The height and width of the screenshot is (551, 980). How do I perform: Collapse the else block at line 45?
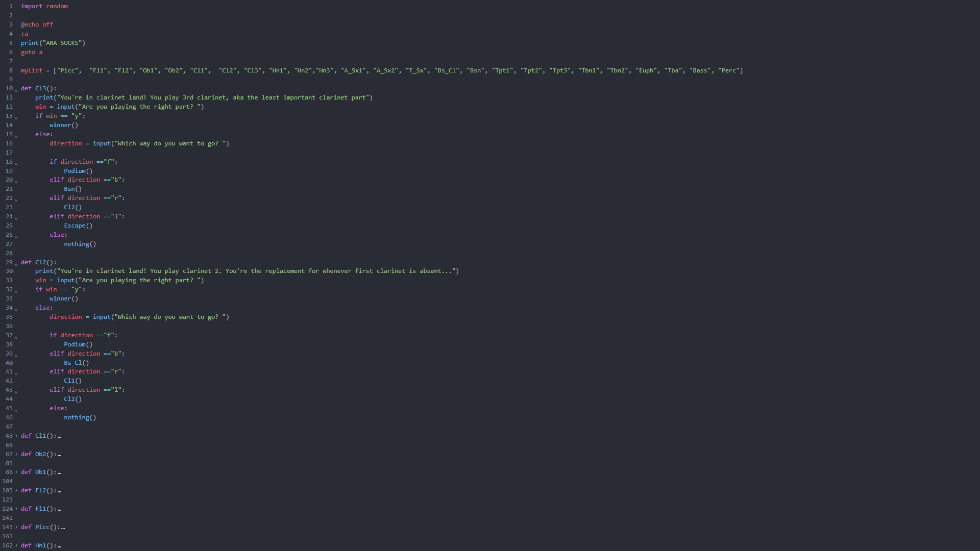[16, 409]
